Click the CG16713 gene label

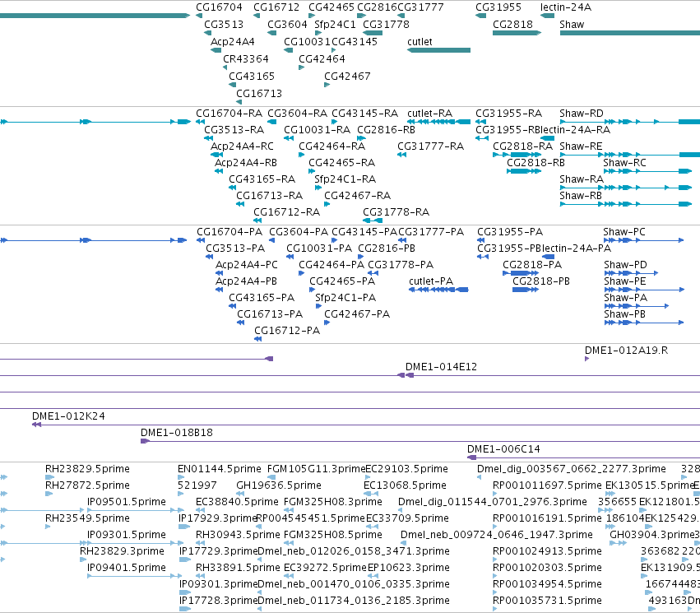point(259,94)
